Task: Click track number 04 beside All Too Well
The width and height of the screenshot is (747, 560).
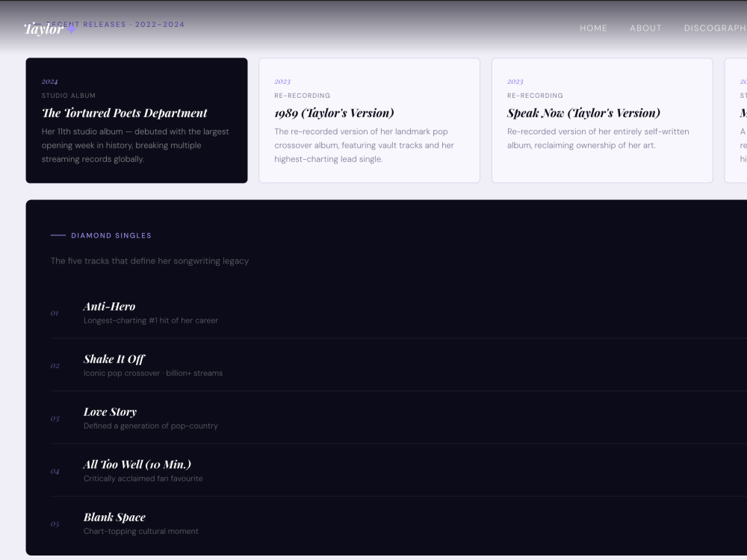Action: pos(55,471)
